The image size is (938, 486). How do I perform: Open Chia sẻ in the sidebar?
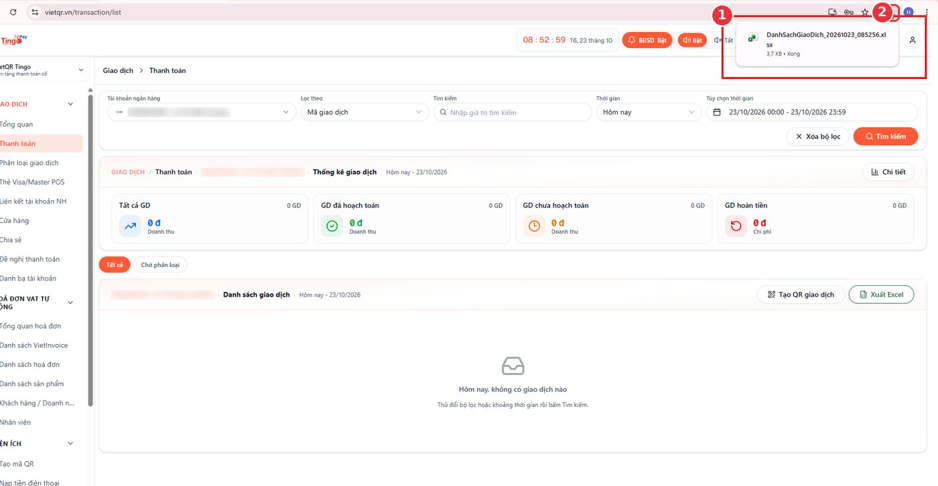11,240
